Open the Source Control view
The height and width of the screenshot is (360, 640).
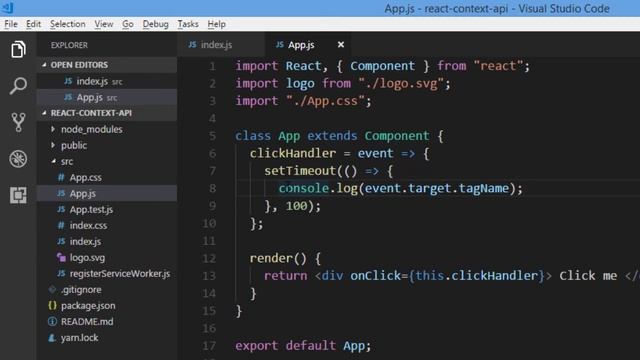[18, 122]
